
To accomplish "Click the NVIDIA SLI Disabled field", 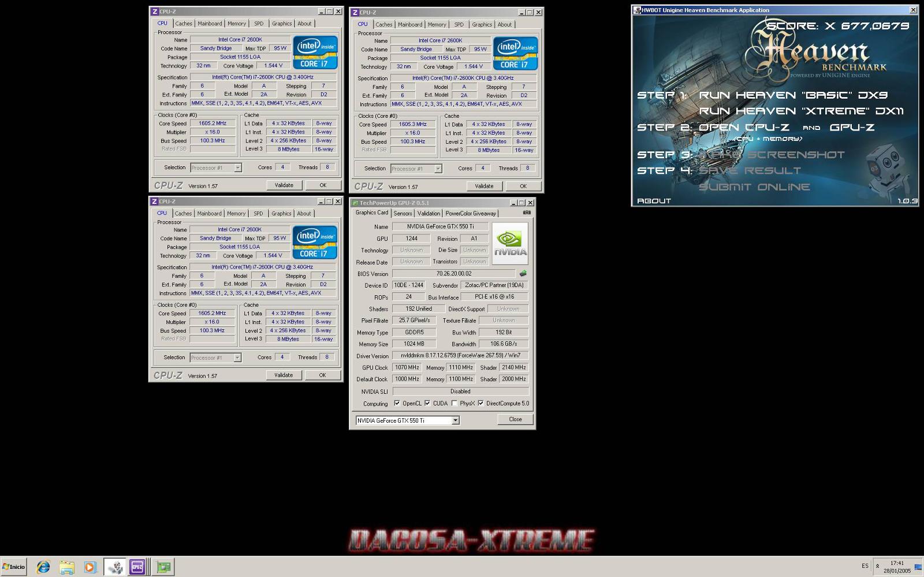I will (x=460, y=391).
